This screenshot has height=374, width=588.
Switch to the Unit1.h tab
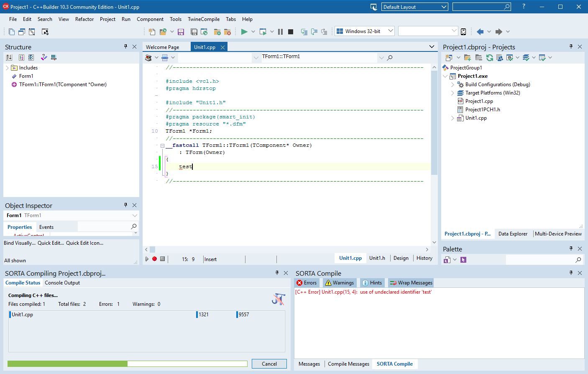click(x=377, y=258)
